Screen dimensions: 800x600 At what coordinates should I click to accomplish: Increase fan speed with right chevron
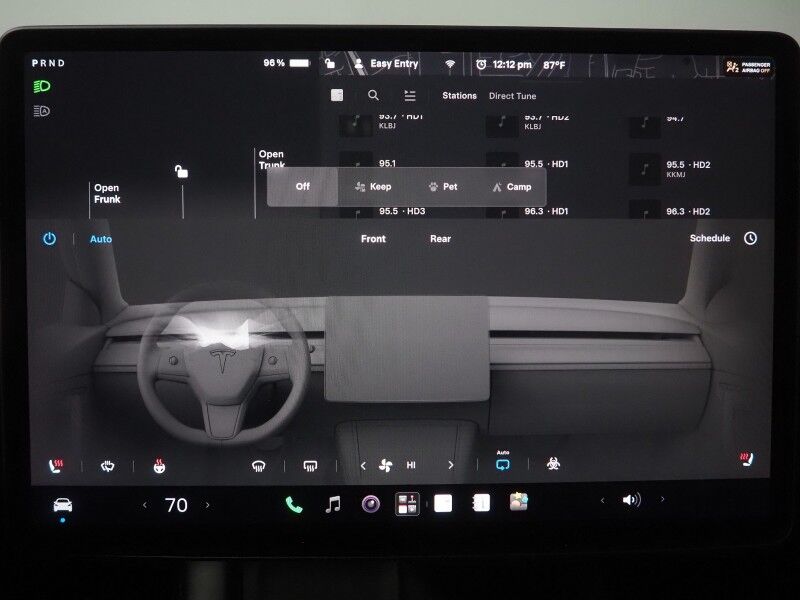click(451, 465)
